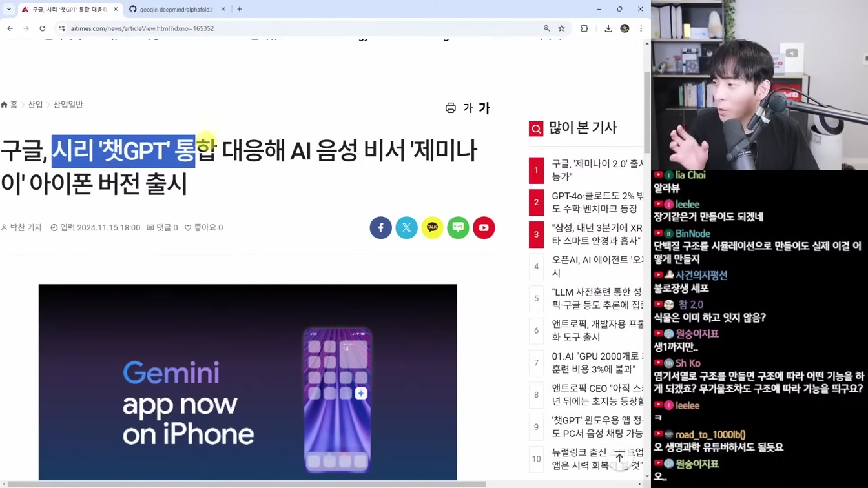Click the 입력 2024.11.15 18:00 timestamp
Screen dimensions: 868x488
[95, 228]
